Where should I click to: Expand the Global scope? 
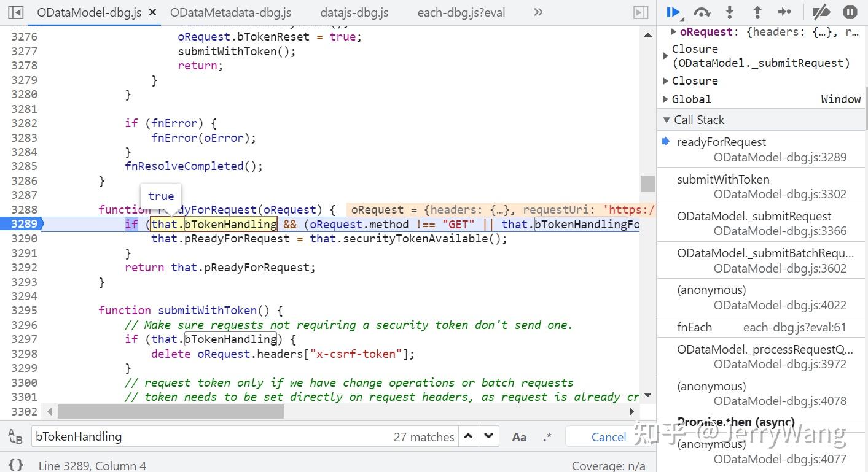pyautogui.click(x=665, y=99)
